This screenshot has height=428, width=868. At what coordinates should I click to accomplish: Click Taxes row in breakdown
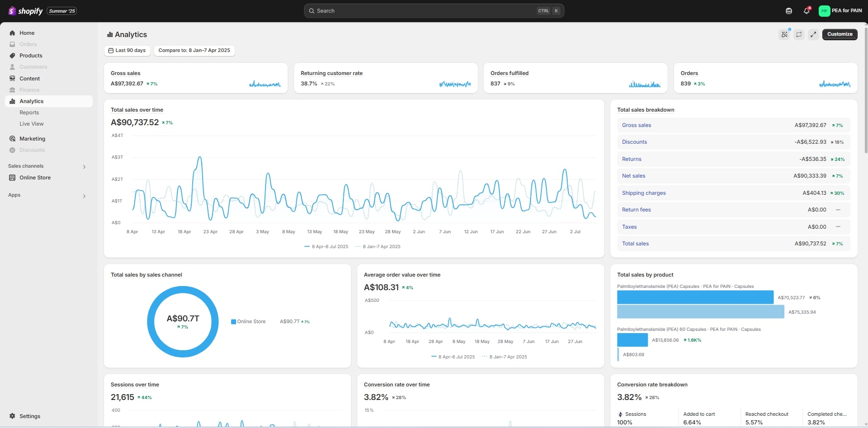point(734,227)
